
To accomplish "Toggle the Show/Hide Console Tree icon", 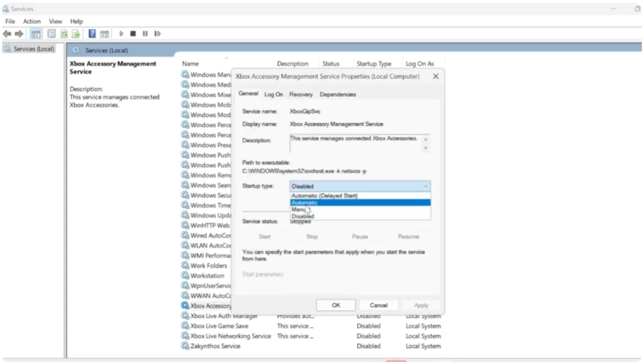I will 36,34.
